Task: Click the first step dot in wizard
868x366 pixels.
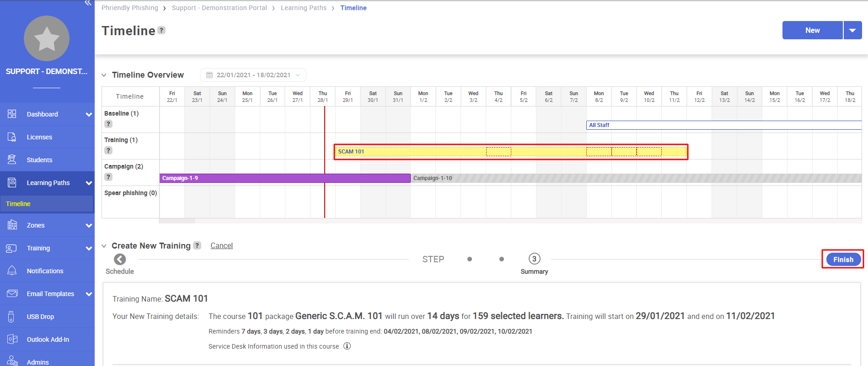Action: tap(470, 259)
